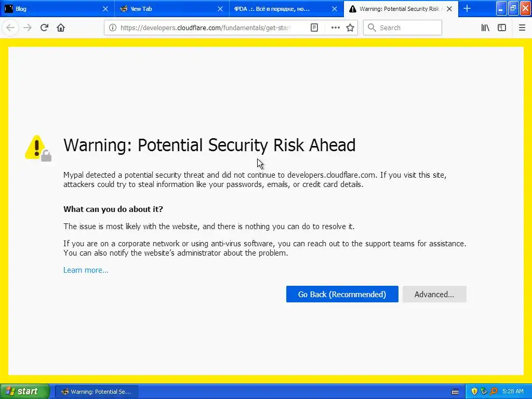Open the Library bookmarks and history icon

[x=485, y=28]
